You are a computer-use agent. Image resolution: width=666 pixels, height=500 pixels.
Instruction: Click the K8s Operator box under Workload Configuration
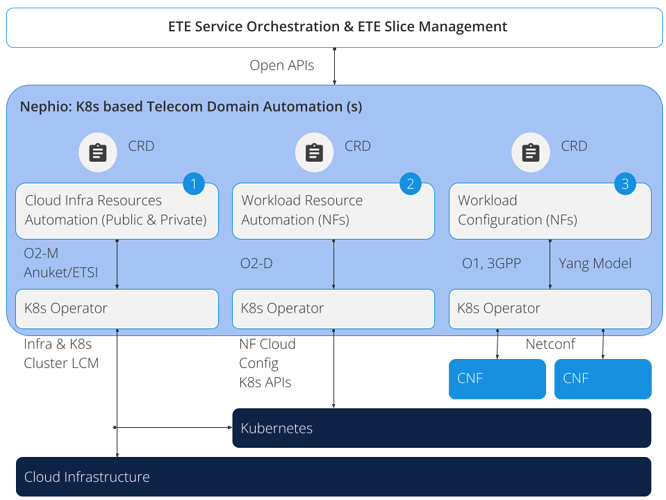(x=550, y=309)
